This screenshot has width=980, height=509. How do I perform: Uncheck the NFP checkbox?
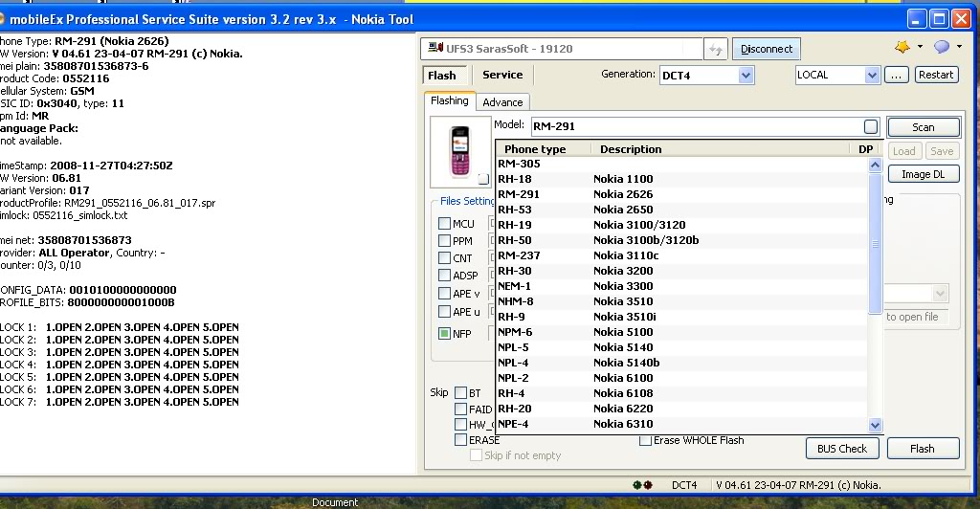tap(444, 334)
